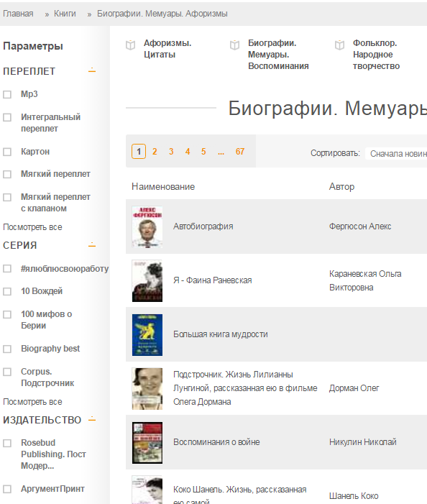
Task: Tick the Biography best series checkbox
Action: [x=7, y=349]
